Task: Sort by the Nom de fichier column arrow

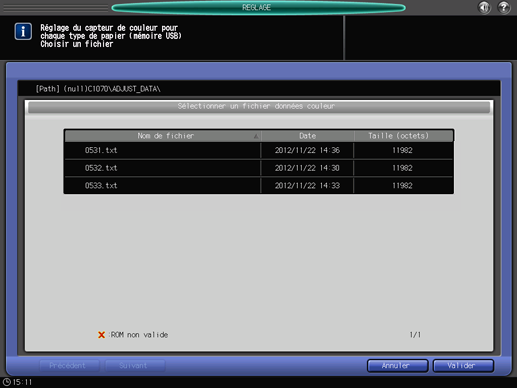Action: pyautogui.click(x=256, y=136)
